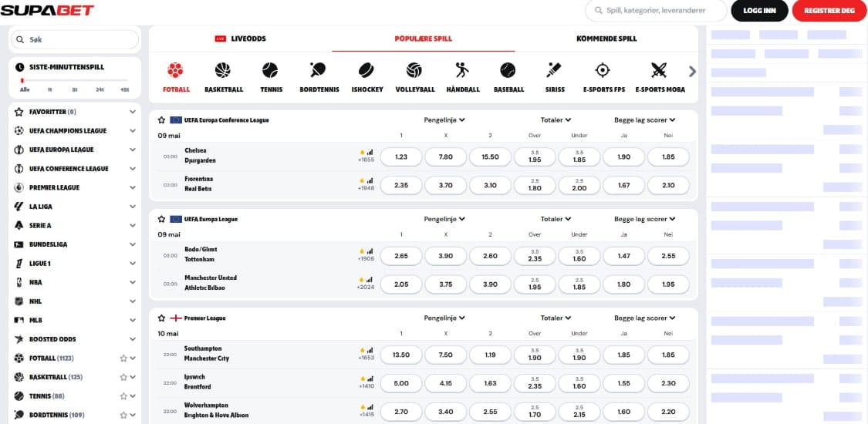
Task: Click the NBA logo in sidebar
Action: (19, 282)
